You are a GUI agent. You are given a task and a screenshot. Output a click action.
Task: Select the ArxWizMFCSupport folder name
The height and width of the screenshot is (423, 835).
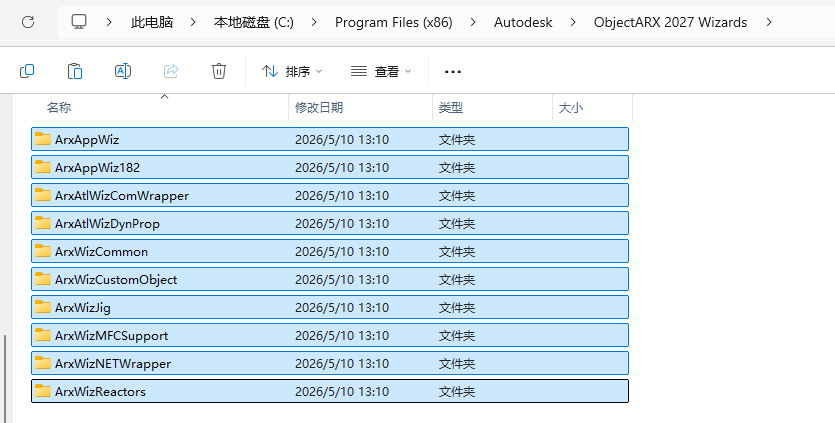(111, 336)
